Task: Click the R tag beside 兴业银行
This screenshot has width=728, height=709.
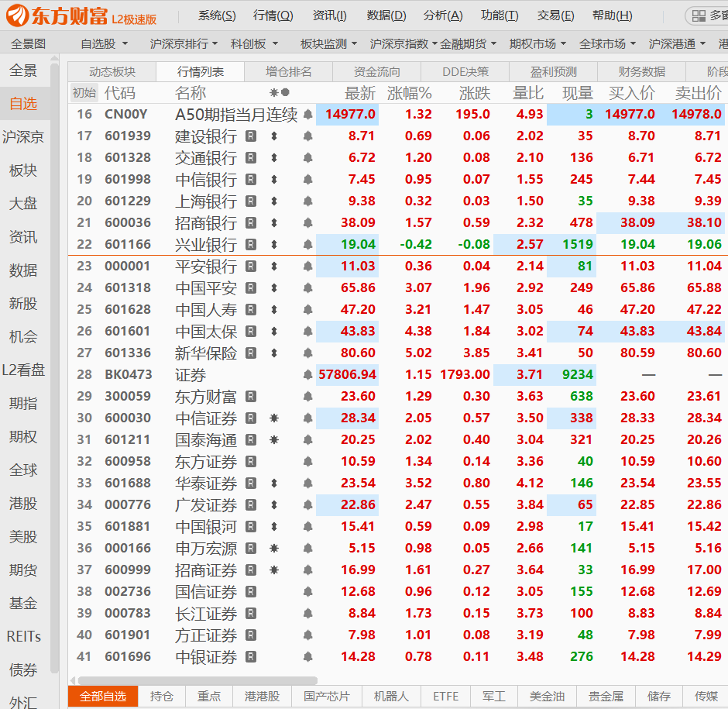Action: [x=251, y=244]
